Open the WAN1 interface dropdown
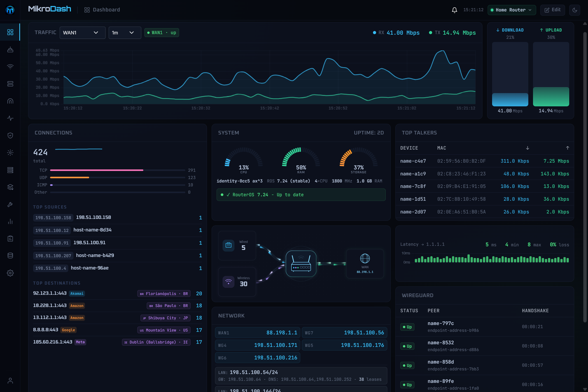This screenshot has width=588, height=392. coord(82,33)
